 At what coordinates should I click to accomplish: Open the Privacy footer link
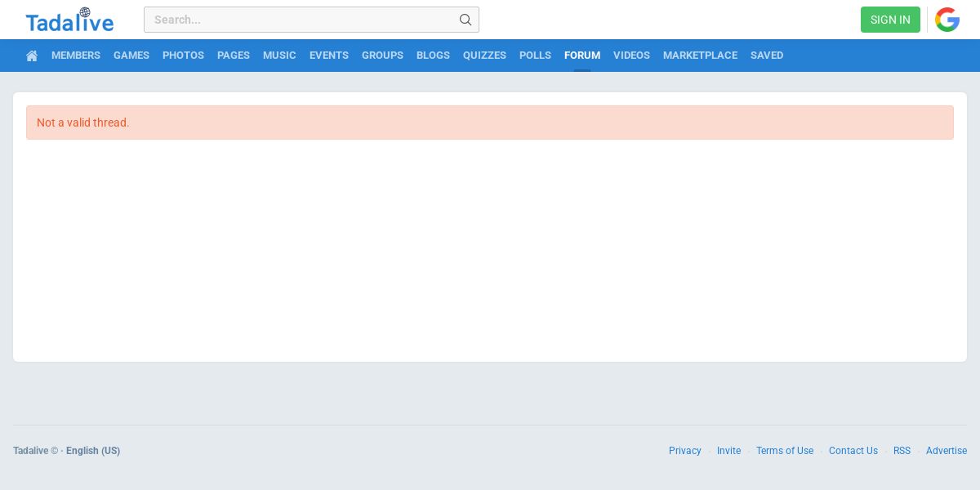click(685, 451)
